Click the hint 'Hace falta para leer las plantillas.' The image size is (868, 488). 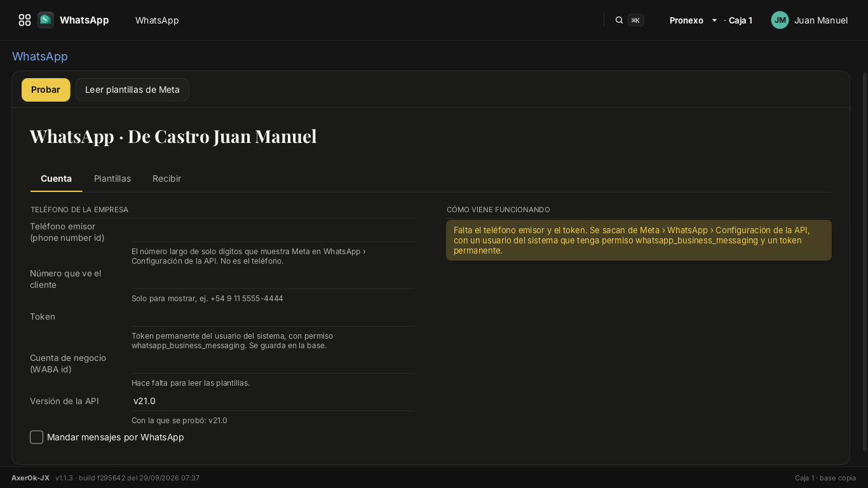tap(191, 383)
